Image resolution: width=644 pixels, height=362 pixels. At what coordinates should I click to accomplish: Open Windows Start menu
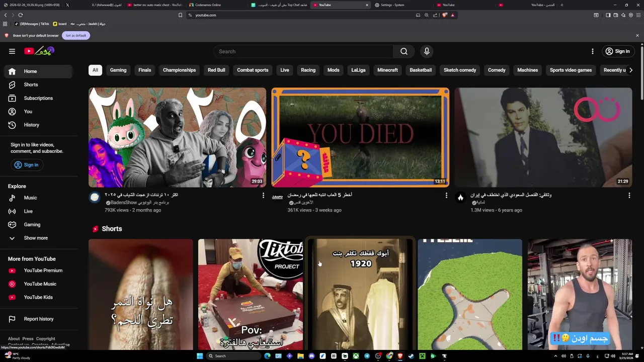pos(200,356)
